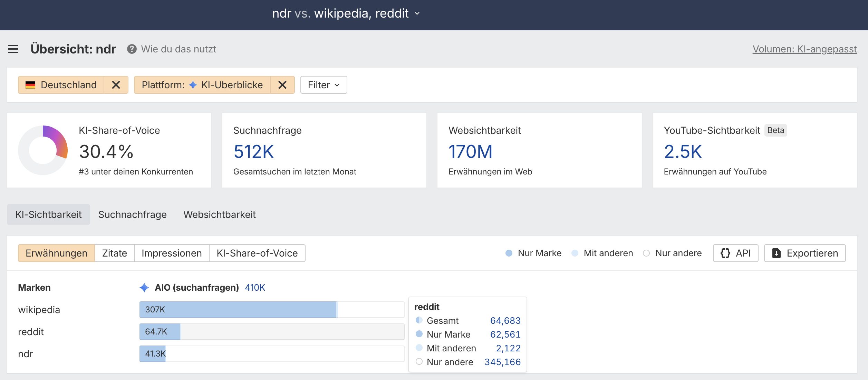Expand the ndr vs. wikipedia, reddit selector
This screenshot has height=380, width=868.
(346, 13)
